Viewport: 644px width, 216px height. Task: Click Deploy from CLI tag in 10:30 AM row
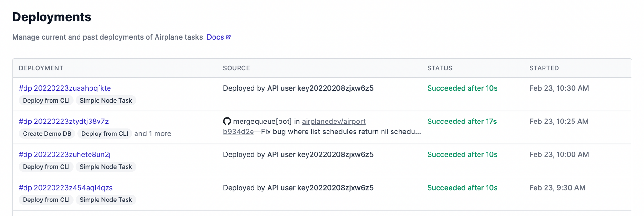click(46, 100)
